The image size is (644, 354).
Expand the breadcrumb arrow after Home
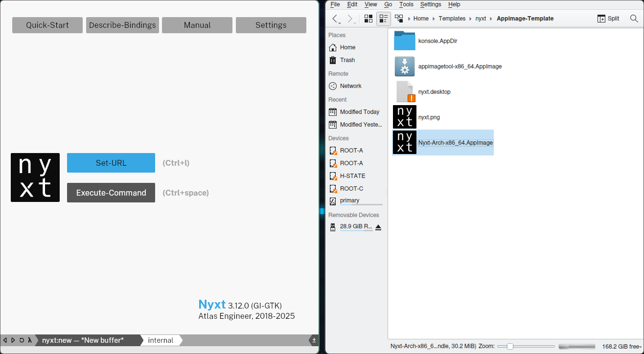434,19
